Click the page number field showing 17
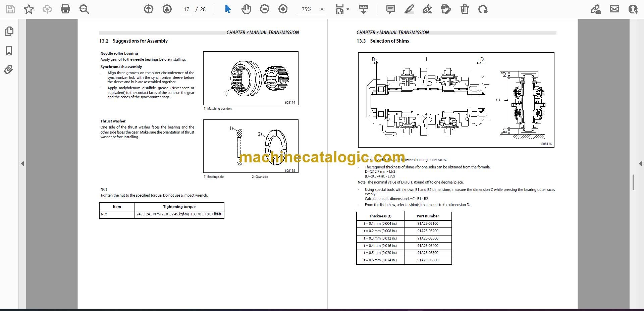This screenshot has width=644, height=311. (186, 9)
